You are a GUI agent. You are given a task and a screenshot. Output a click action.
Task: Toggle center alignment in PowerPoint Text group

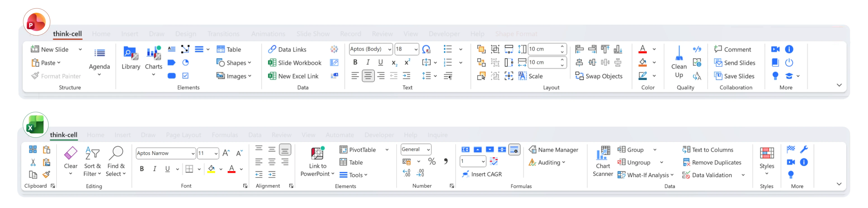[368, 76]
